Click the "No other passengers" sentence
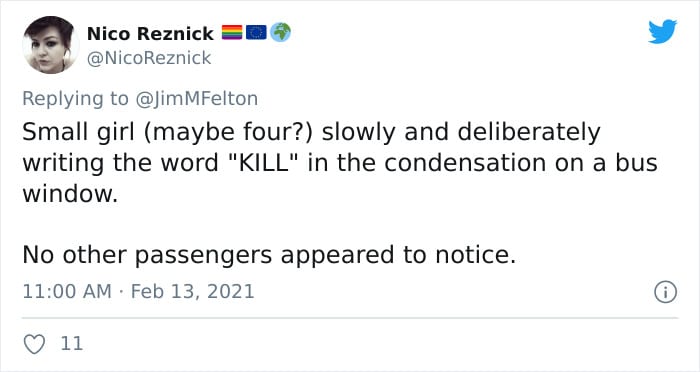This screenshot has height=372, width=700. 269,255
